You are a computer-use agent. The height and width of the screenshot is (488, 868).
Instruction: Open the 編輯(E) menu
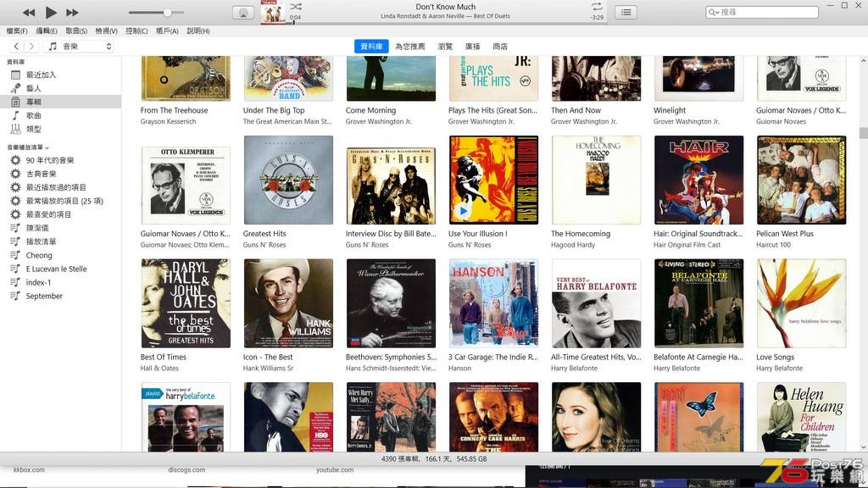(47, 31)
